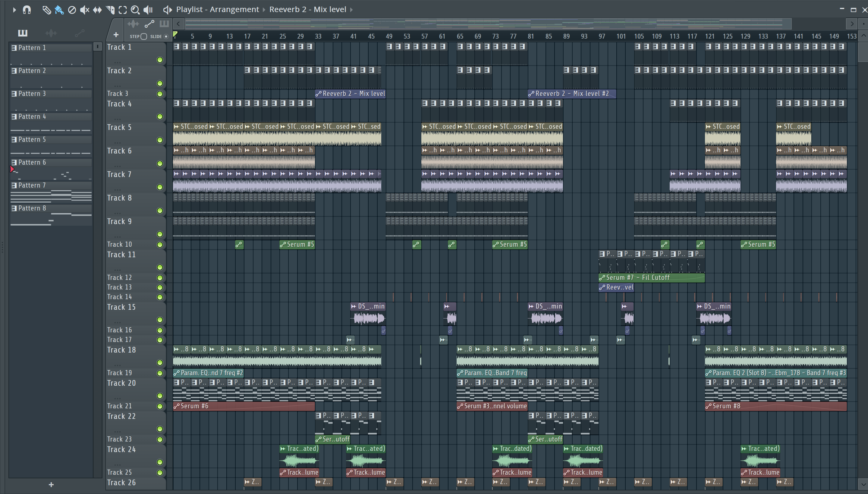Open Track 20 options dots
The image size is (868, 494).
coord(117,398)
